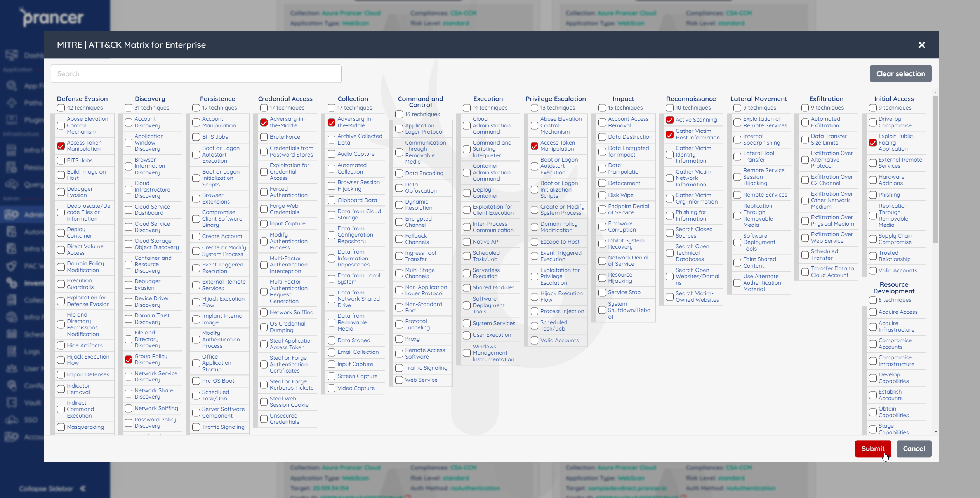Select all 10 Reconnaissance techniques

(670, 108)
